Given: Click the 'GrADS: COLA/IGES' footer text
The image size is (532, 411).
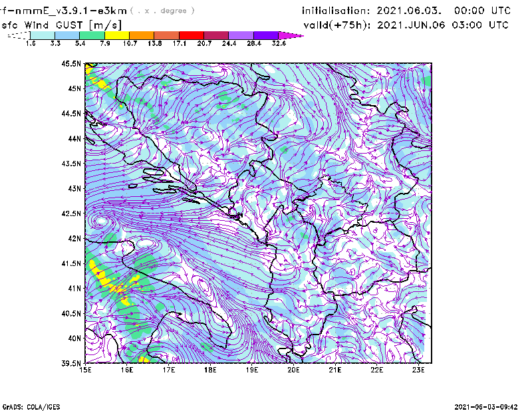Looking at the screenshot, I should tap(31, 407).
